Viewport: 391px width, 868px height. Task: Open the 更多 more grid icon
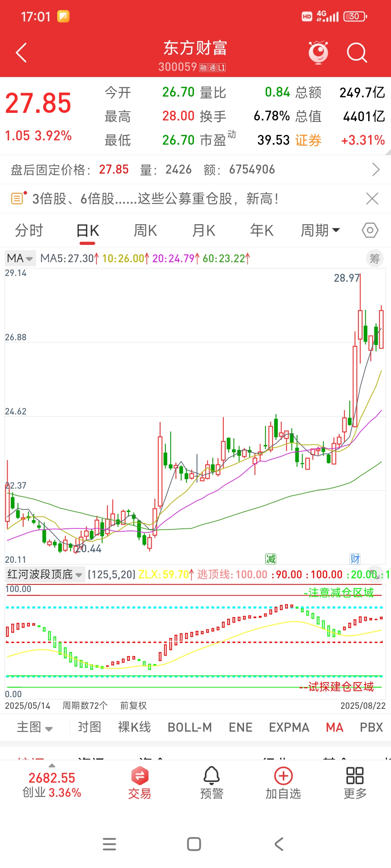point(355,783)
